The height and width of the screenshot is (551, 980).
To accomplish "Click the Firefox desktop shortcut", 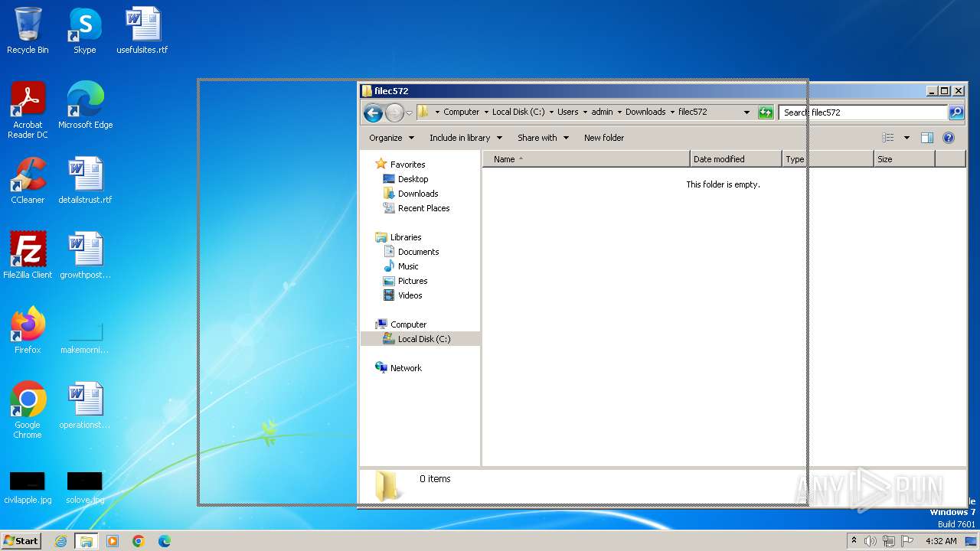I will pyautogui.click(x=28, y=331).
